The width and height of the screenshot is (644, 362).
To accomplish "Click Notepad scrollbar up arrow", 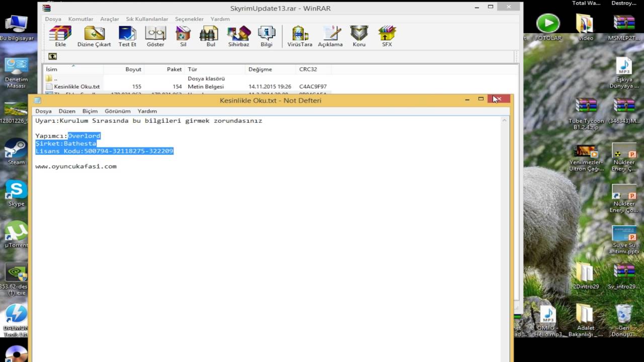I will tap(505, 121).
